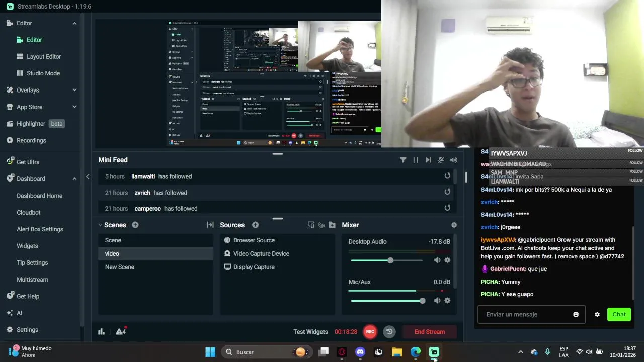This screenshot has width=644, height=362.
Task: Open Discord from the taskbar
Action: point(360,352)
